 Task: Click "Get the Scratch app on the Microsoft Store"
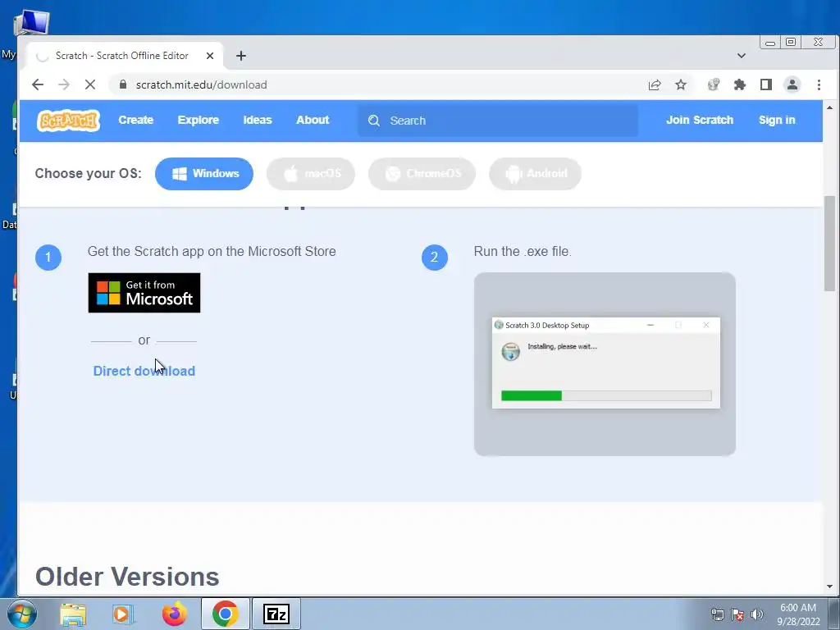pos(212,251)
